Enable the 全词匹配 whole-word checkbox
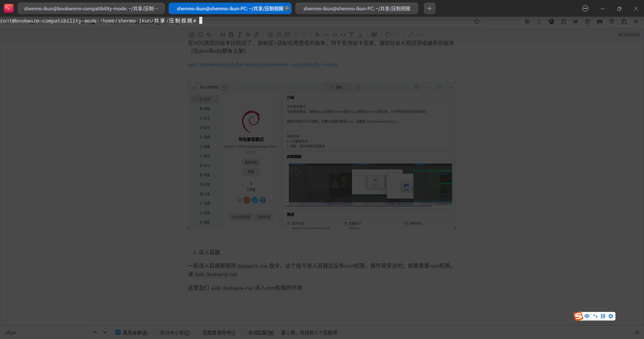The height and width of the screenshot is (339, 644). coord(244,332)
